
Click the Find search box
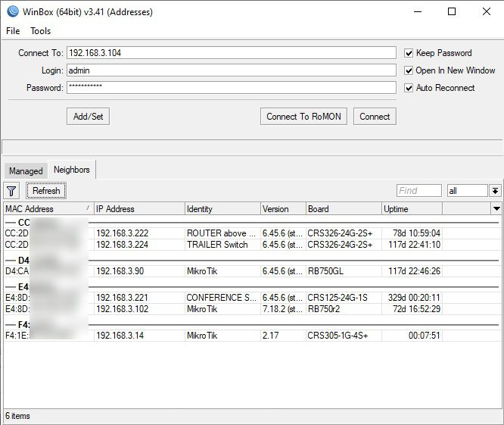pos(419,191)
